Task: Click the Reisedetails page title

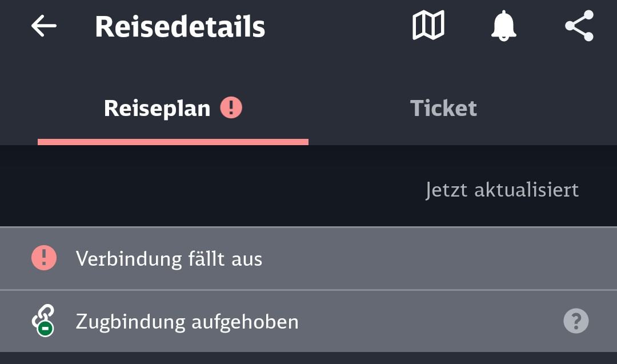Action: (180, 26)
